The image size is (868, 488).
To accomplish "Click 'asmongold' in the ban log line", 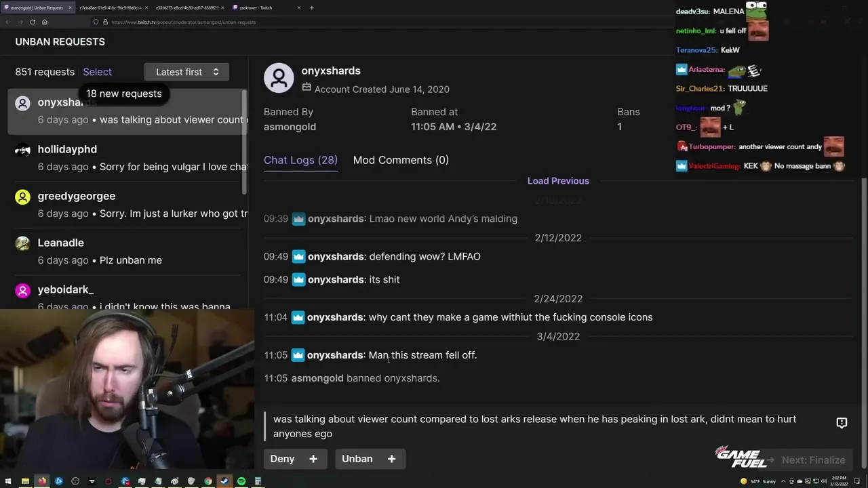I will pos(317,378).
